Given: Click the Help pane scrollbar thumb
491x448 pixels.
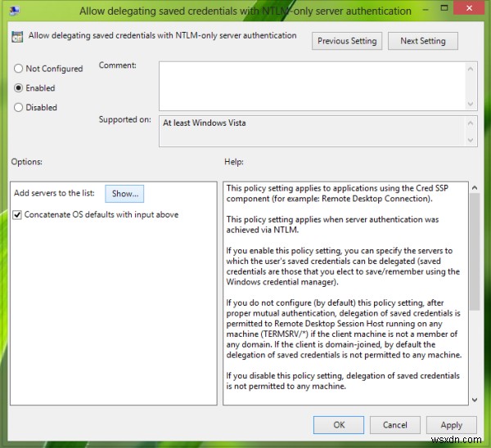Looking at the screenshot, I should pos(475,252).
